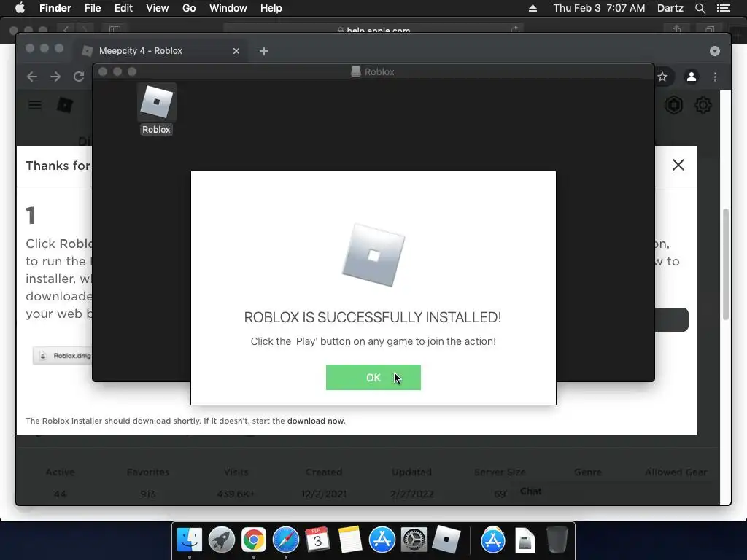Viewport: 747px width, 560px height.
Task: Close the Meepcity 4 - Roblox tab
Action: point(236,51)
